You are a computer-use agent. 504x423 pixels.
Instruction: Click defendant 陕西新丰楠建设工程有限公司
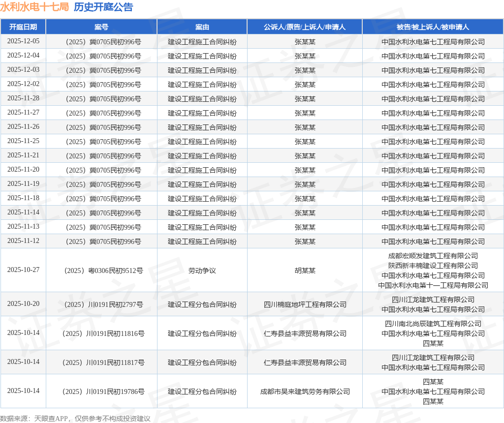click(433, 266)
